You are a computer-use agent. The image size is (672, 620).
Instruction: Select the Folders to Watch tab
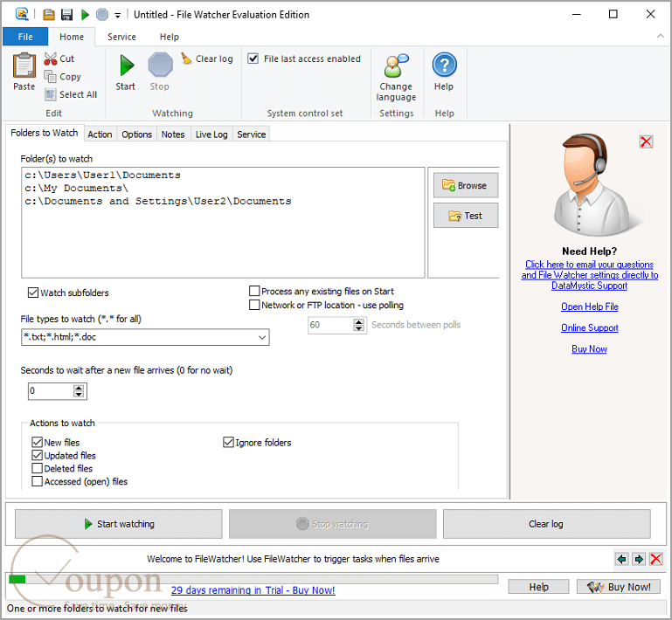(45, 133)
